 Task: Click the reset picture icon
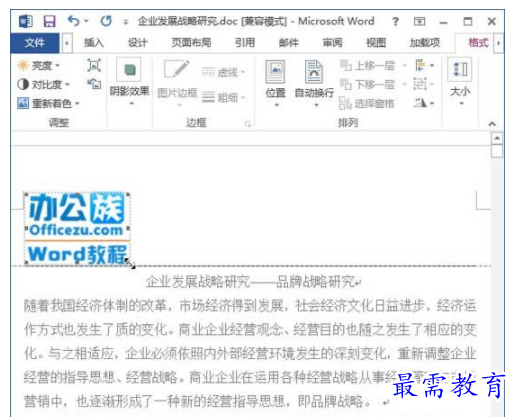(94, 84)
